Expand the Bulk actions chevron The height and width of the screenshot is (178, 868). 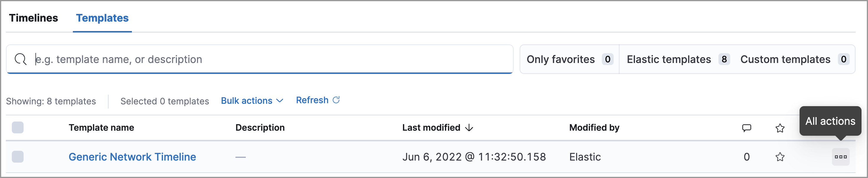click(x=279, y=101)
